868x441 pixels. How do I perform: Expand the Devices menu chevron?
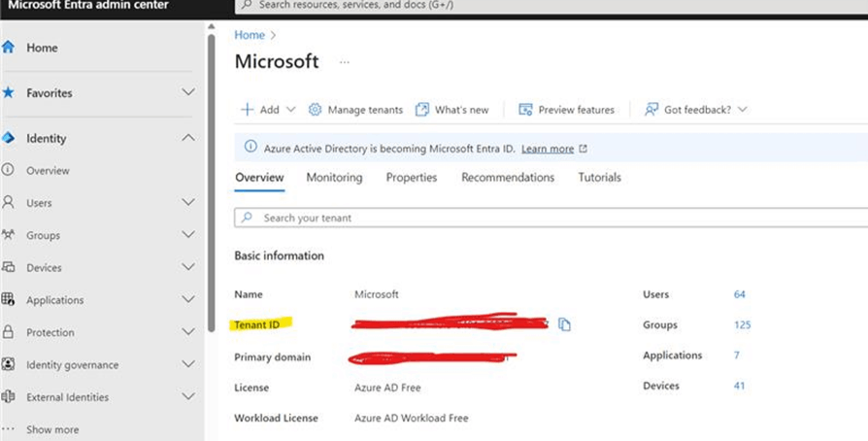pos(188,266)
